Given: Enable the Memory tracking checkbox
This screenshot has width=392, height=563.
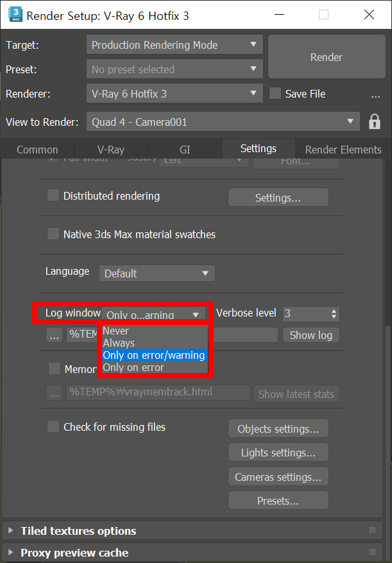Looking at the screenshot, I should [54, 368].
